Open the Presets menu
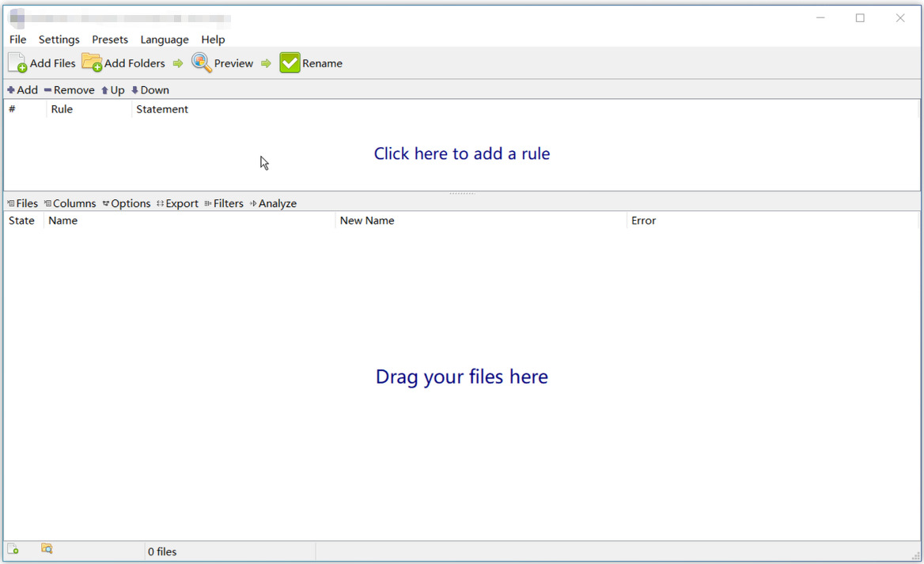This screenshot has width=924, height=564. pyautogui.click(x=110, y=40)
